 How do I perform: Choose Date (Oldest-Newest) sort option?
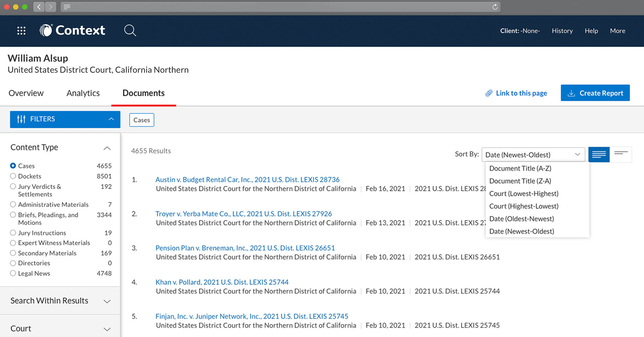[x=521, y=219]
